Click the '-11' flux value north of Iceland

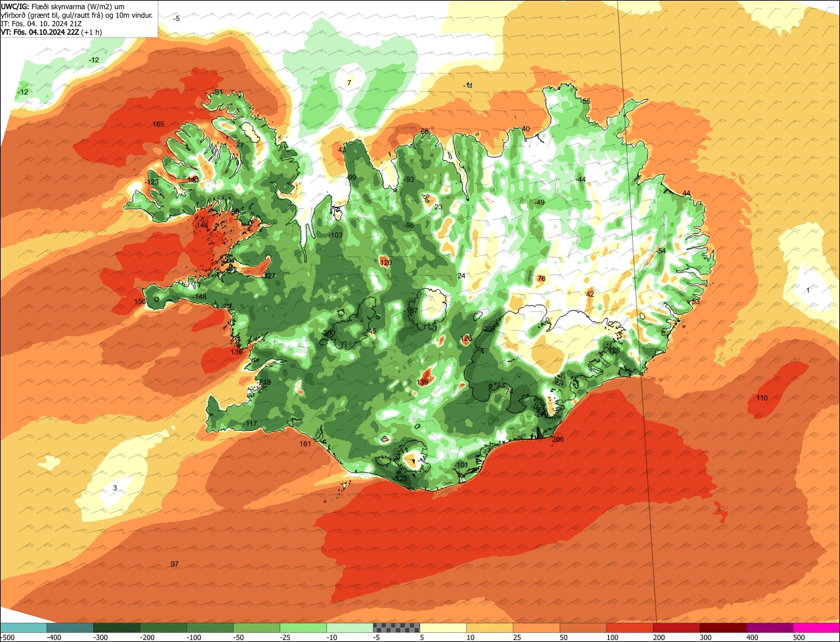(468, 86)
